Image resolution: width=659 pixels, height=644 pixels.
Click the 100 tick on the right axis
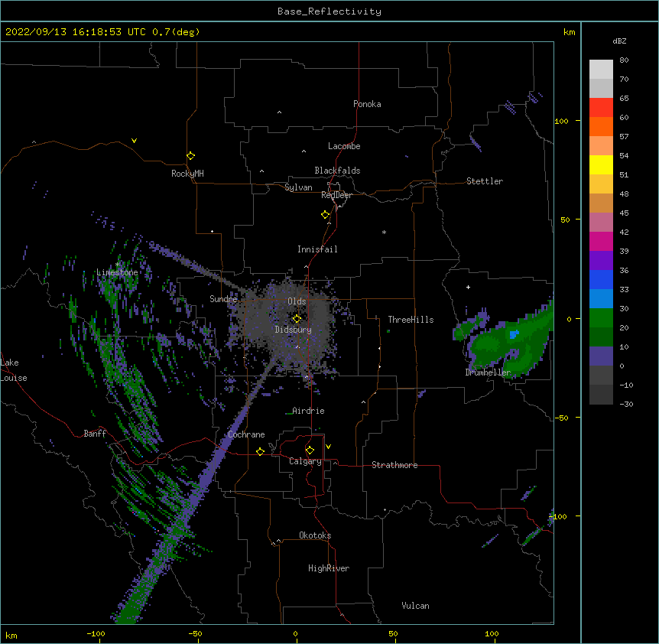[561, 121]
